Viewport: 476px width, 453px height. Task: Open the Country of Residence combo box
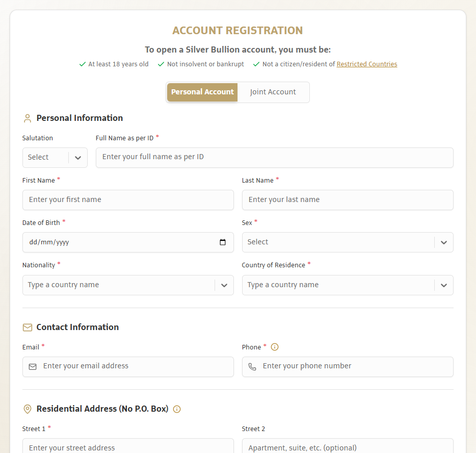point(348,285)
